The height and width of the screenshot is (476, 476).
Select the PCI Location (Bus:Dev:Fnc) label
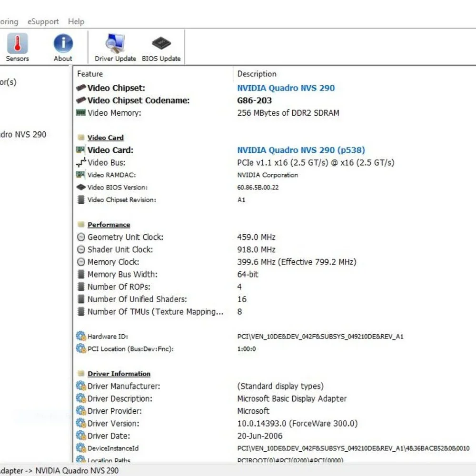130,349
